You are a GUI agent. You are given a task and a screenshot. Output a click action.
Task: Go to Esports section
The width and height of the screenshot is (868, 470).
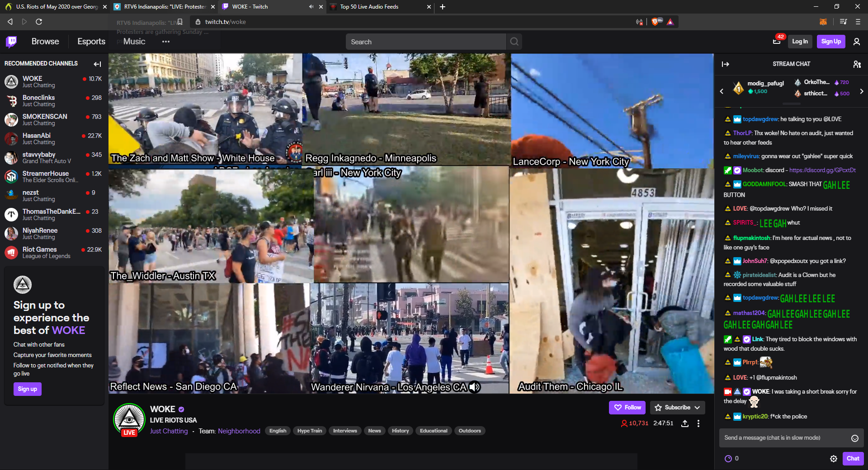91,42
